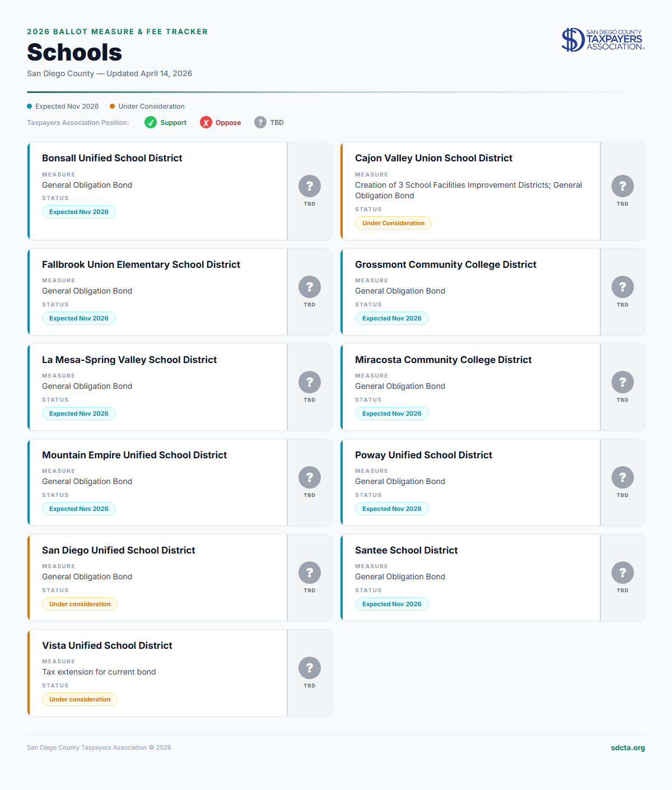Click TBD question icon for Vista Unified

click(x=310, y=668)
